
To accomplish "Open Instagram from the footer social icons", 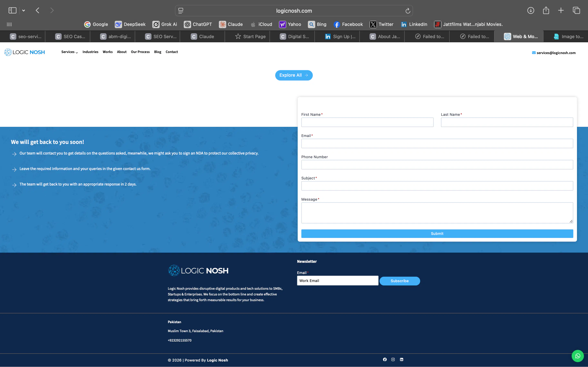I will click(393, 359).
